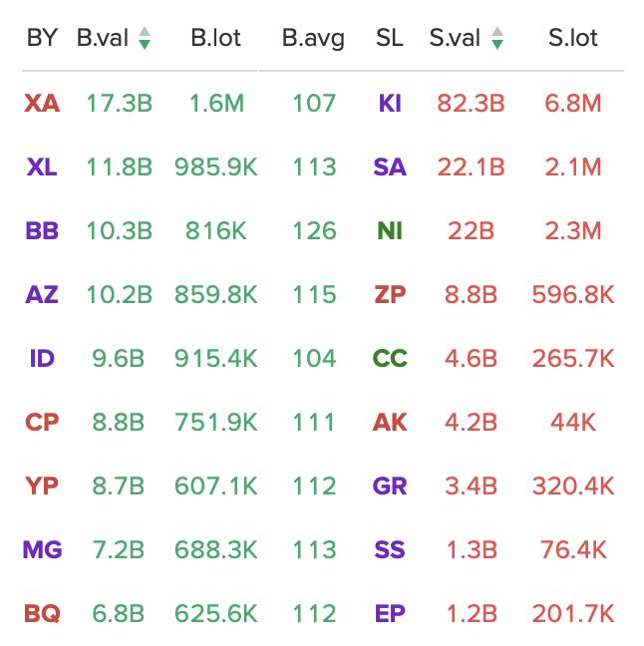Open buyer broker XA

(x=42, y=103)
